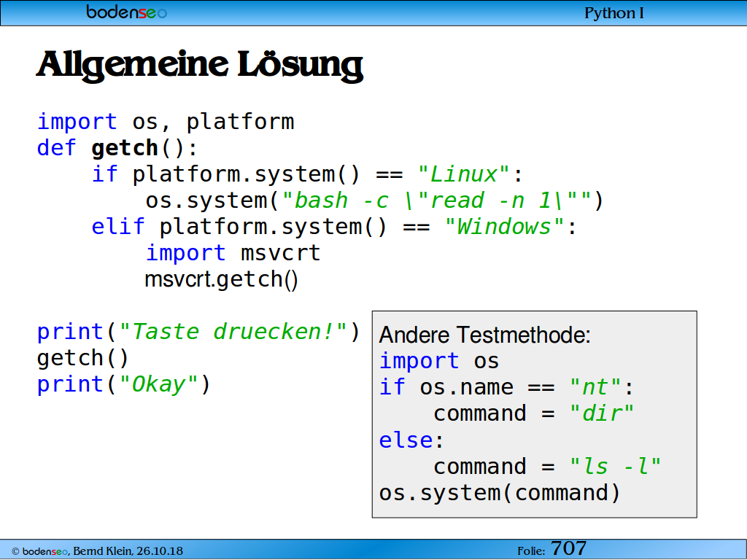
Task: Click the 'if os.name == "nt":' line
Action: pos(506,387)
